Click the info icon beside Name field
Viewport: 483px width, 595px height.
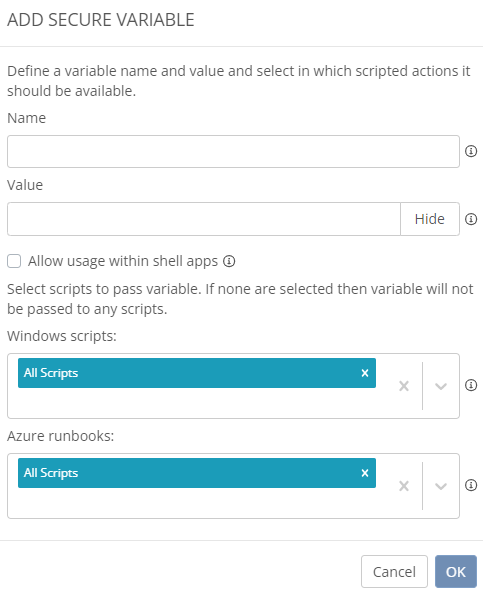(471, 151)
